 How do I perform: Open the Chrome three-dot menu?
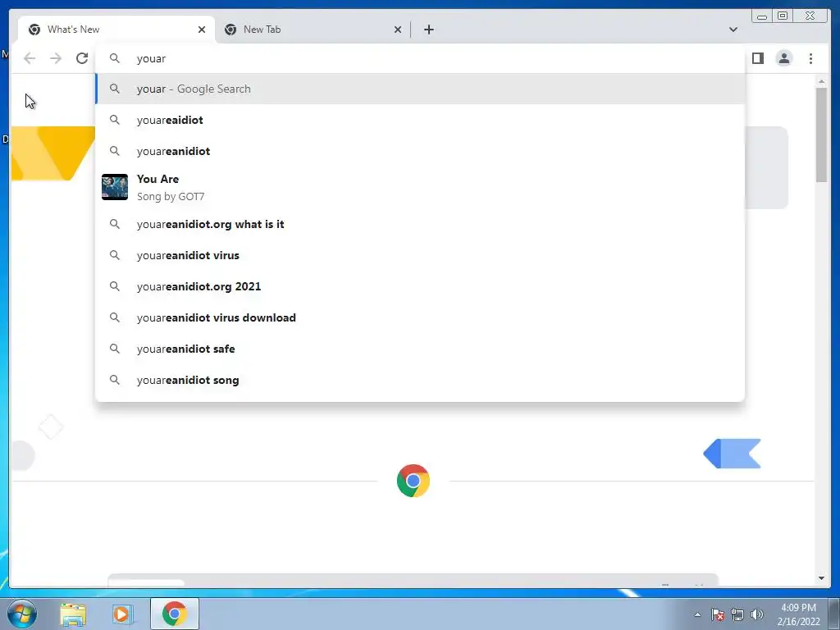810,58
